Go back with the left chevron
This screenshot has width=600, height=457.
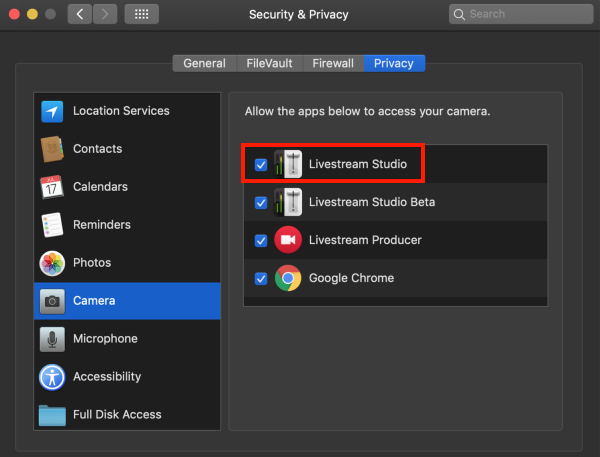click(80, 14)
